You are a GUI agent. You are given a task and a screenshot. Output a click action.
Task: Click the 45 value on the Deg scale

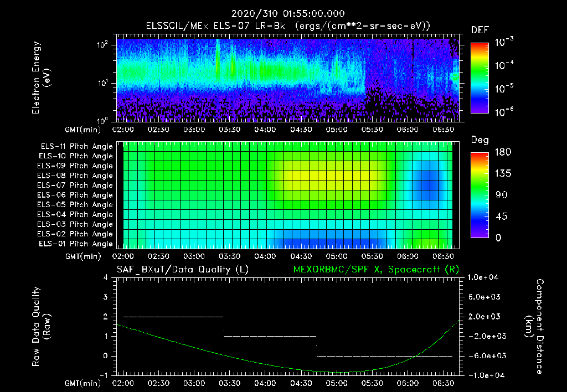click(x=502, y=216)
